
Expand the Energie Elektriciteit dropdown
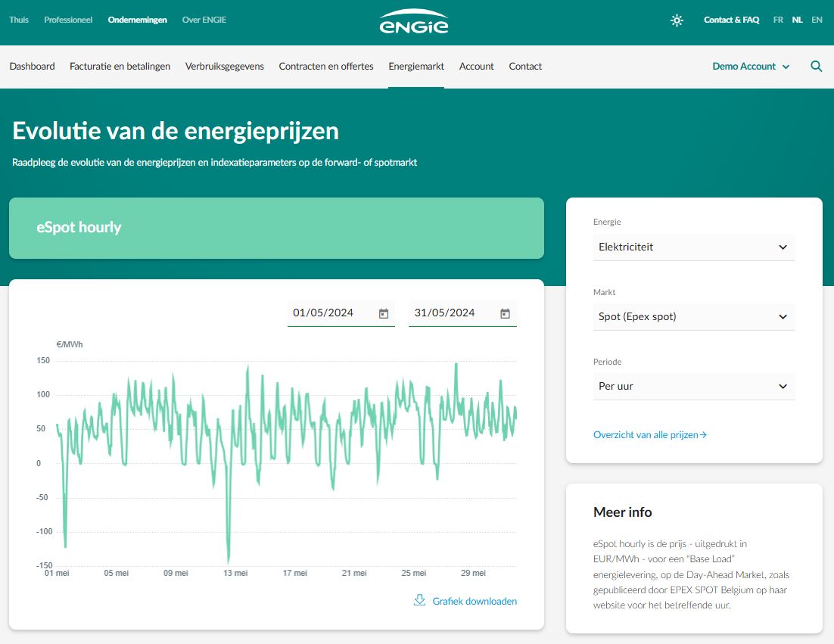click(x=693, y=247)
